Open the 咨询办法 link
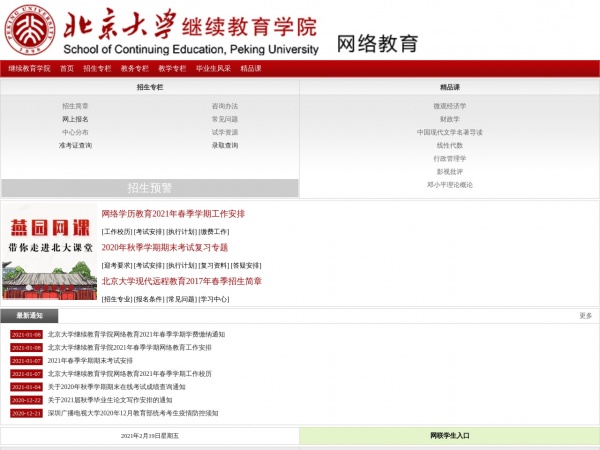 (225, 106)
